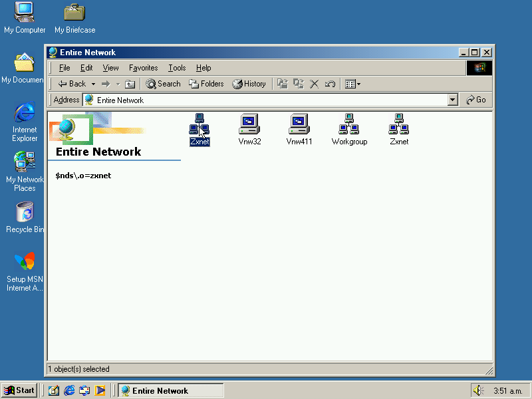The image size is (532, 399).
Task: Click the Move To toolbar icon
Action: (282, 84)
